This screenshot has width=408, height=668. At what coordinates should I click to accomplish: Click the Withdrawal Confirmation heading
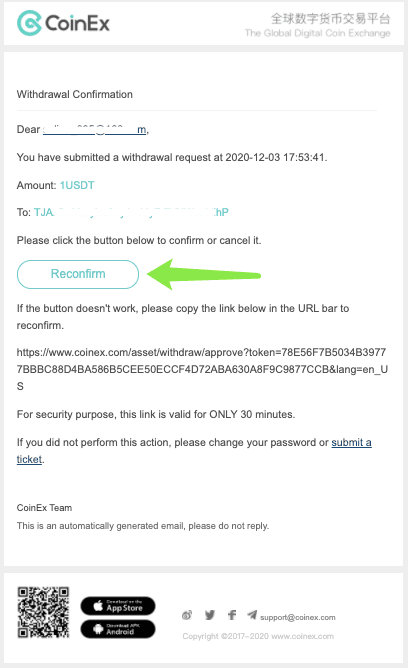click(x=75, y=94)
